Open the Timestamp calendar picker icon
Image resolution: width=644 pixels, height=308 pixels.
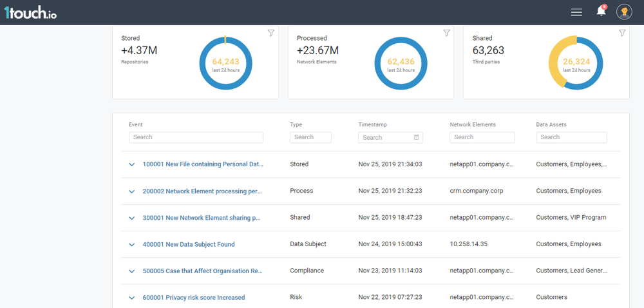417,137
